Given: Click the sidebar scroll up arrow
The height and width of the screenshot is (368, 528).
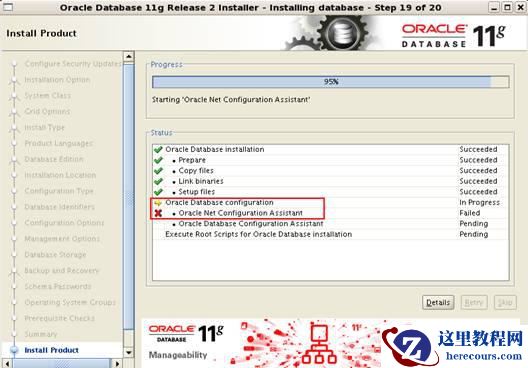Looking at the screenshot, I should 129,57.
